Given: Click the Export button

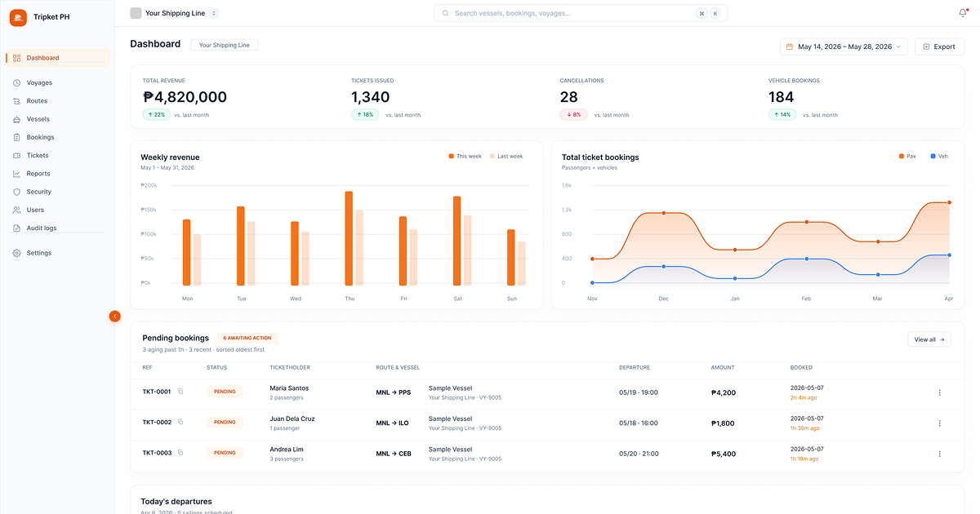Looking at the screenshot, I should [x=939, y=47].
